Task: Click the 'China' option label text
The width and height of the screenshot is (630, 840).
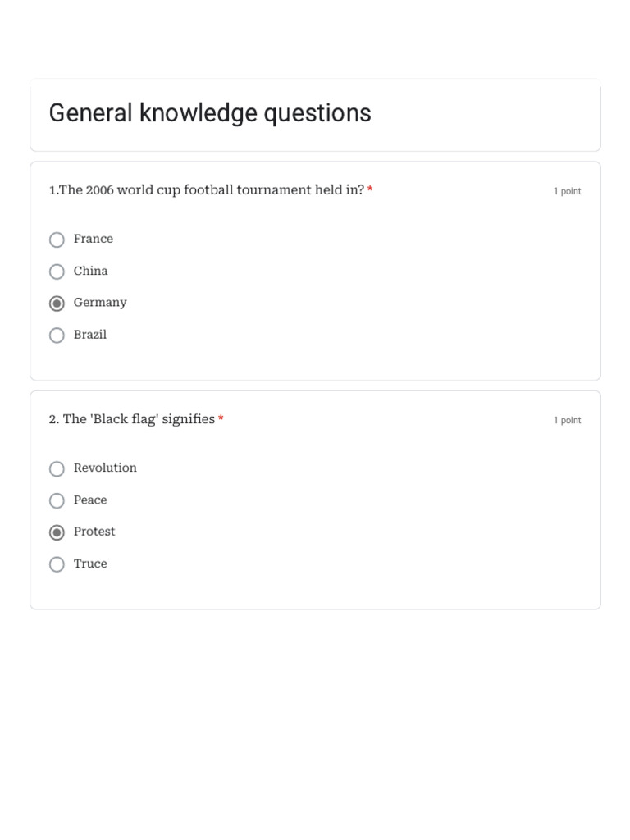Action: coord(90,271)
